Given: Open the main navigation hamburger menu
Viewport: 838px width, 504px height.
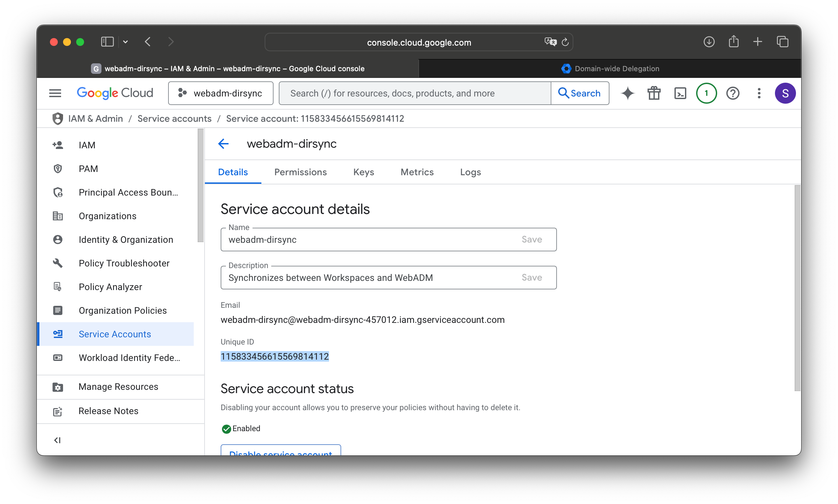Looking at the screenshot, I should tap(55, 93).
